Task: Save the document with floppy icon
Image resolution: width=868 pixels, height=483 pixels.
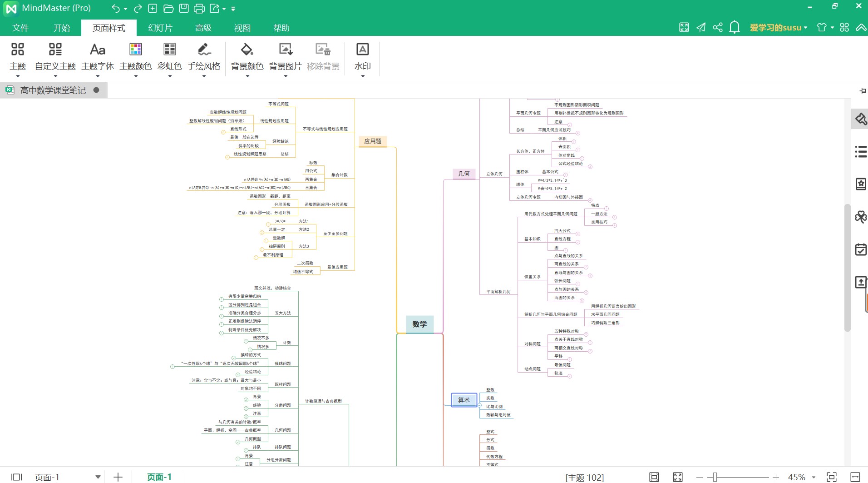Action: point(184,8)
